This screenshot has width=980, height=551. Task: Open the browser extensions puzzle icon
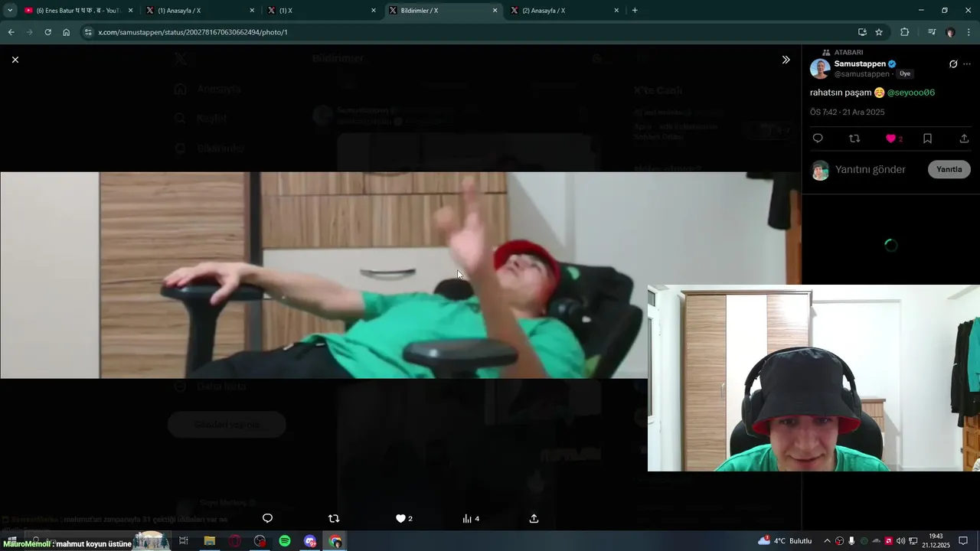click(x=904, y=32)
